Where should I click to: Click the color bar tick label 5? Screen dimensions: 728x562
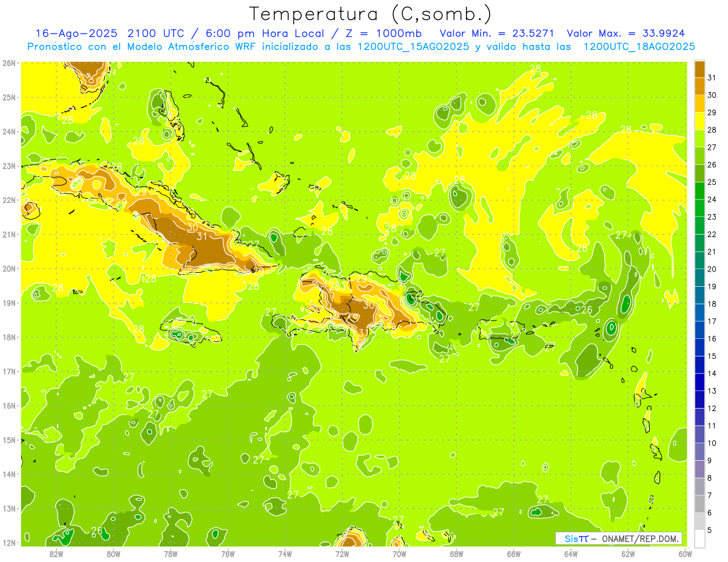(710, 530)
